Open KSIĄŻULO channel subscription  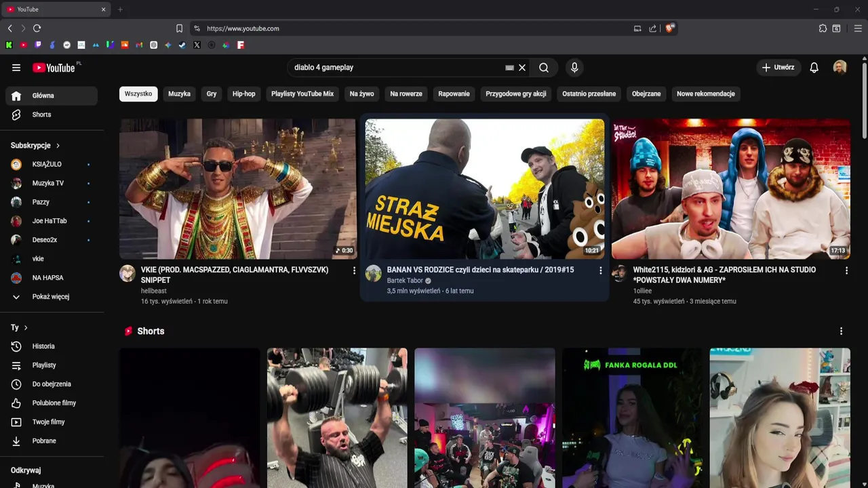52,164
